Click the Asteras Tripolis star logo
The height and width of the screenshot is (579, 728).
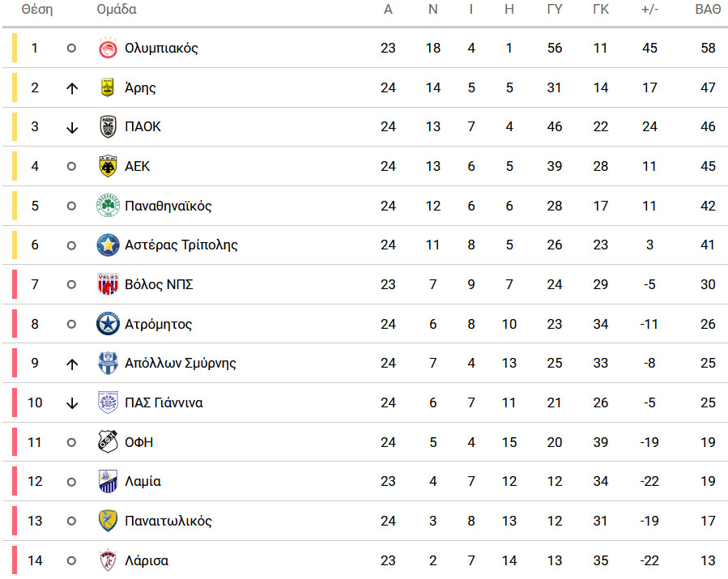(x=108, y=245)
